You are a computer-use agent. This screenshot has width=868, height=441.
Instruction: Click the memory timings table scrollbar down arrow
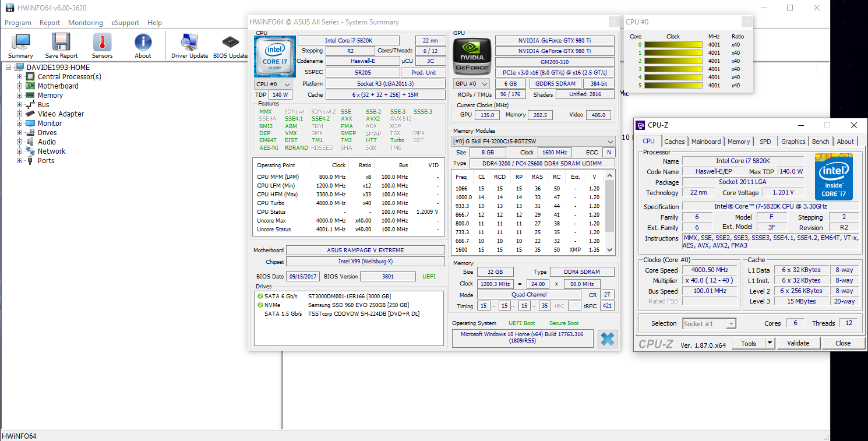pos(610,250)
